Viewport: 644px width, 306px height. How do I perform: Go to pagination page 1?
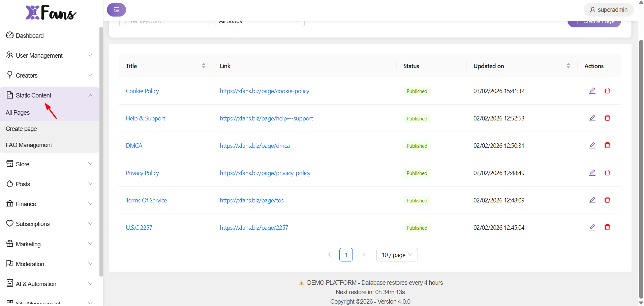(x=346, y=255)
